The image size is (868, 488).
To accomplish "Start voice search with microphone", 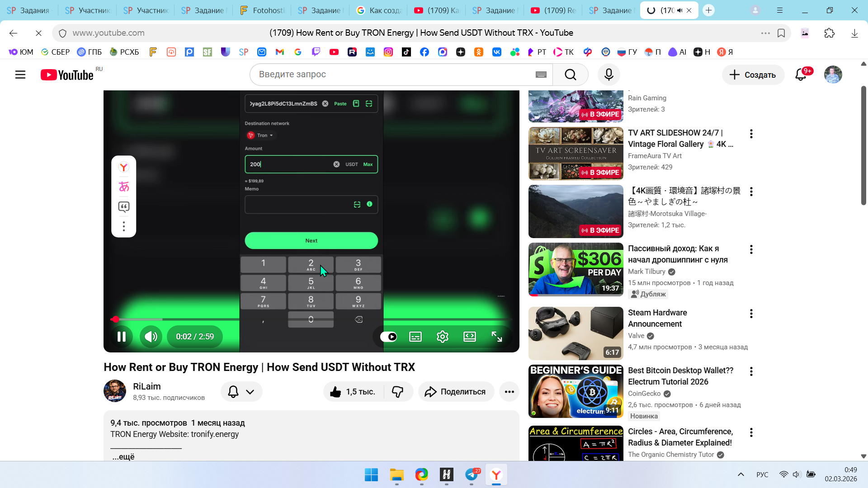I will tap(609, 75).
